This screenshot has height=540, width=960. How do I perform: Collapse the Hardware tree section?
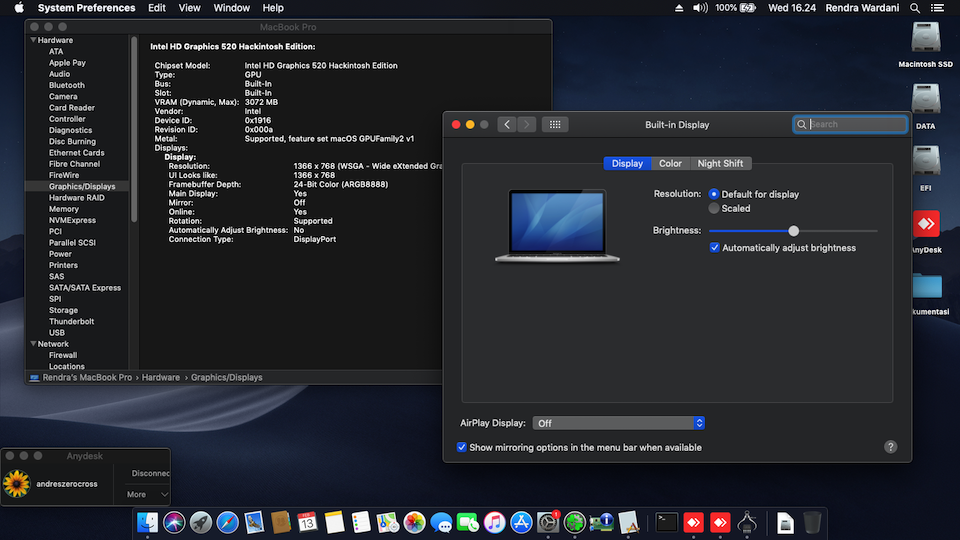tap(33, 40)
